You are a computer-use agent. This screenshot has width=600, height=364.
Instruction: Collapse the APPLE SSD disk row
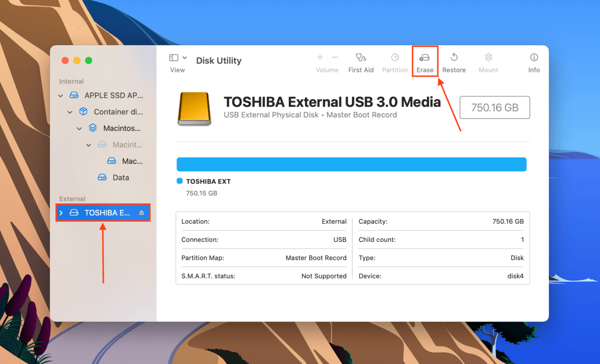61,95
